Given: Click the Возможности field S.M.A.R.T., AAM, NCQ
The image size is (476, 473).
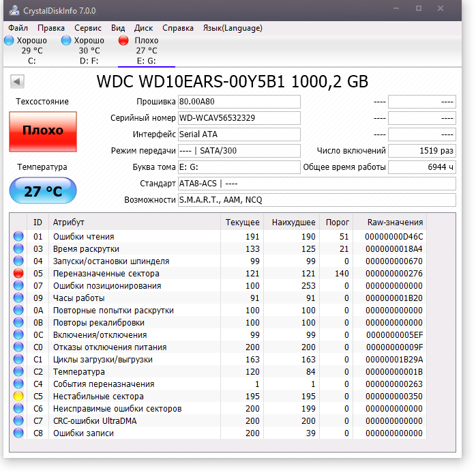Looking at the screenshot, I should pyautogui.click(x=317, y=200).
